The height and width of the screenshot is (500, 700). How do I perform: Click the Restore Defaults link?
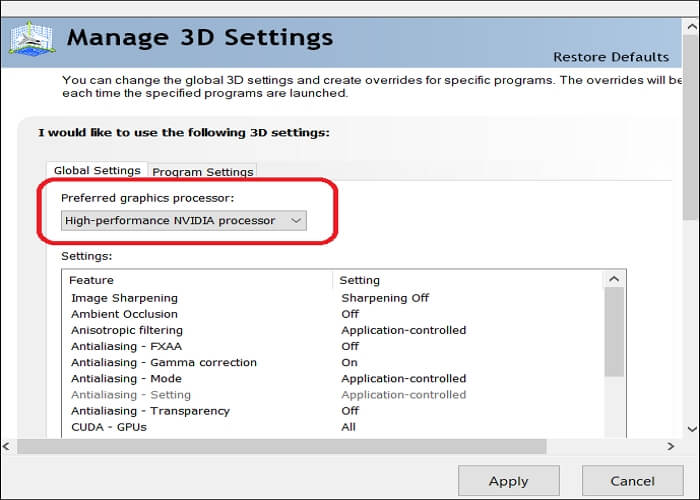[611, 57]
